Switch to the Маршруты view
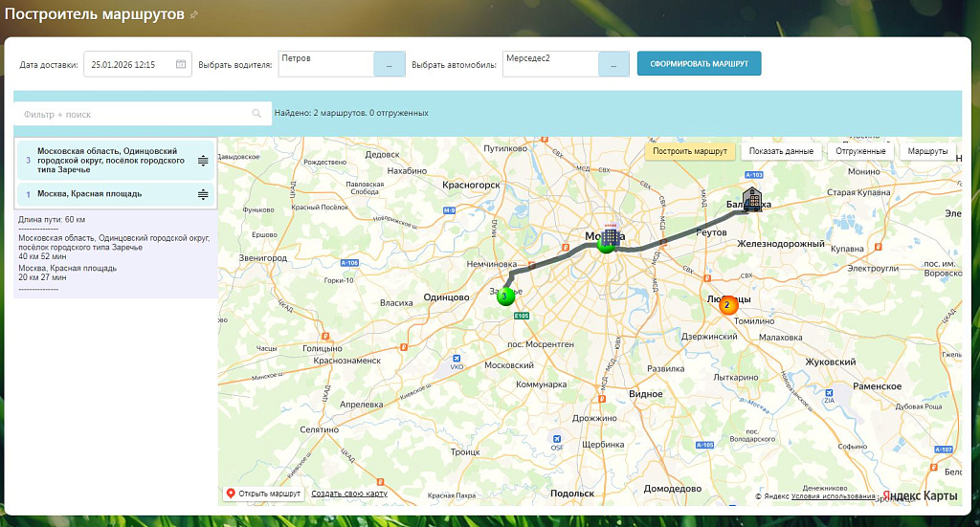Viewport: 980px width, 527px height. coord(927,151)
